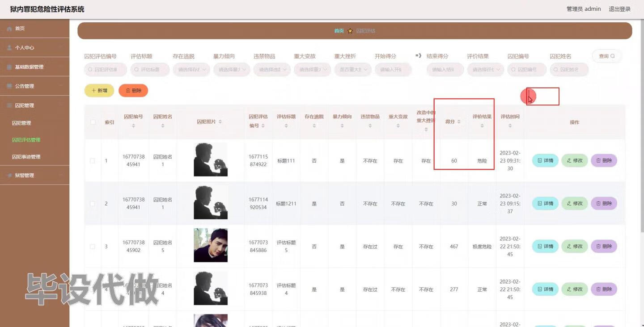Open the 重大挫折 filter dropdown

pyautogui.click(x=353, y=70)
